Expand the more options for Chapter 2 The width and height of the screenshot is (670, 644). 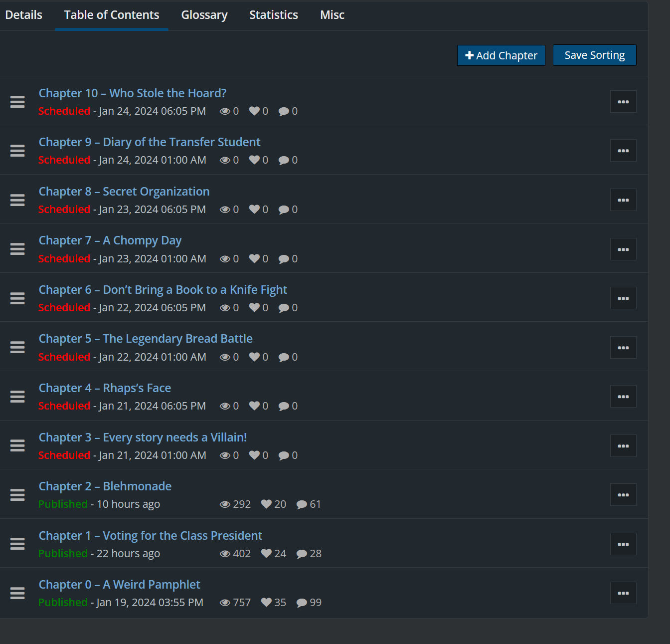click(623, 495)
